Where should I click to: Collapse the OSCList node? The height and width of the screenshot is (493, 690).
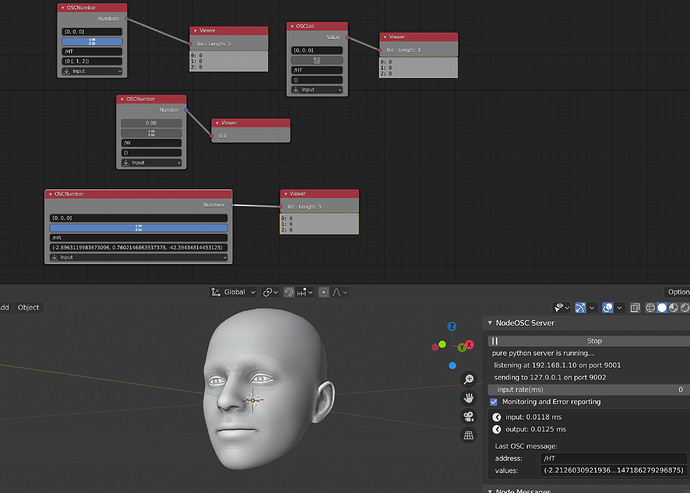pos(293,26)
